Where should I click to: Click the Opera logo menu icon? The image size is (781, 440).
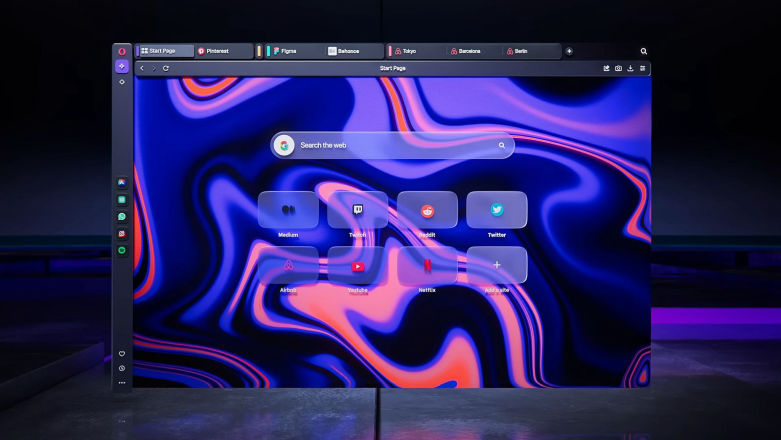[122, 51]
